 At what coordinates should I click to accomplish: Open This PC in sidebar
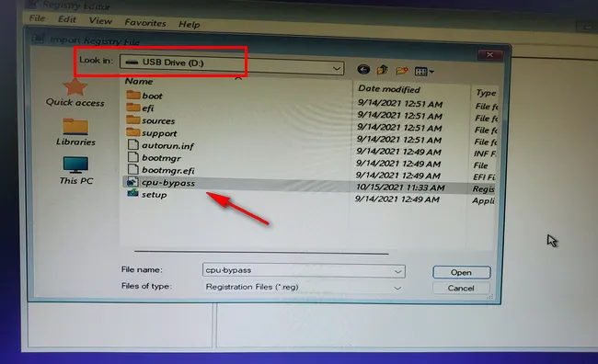(x=75, y=170)
